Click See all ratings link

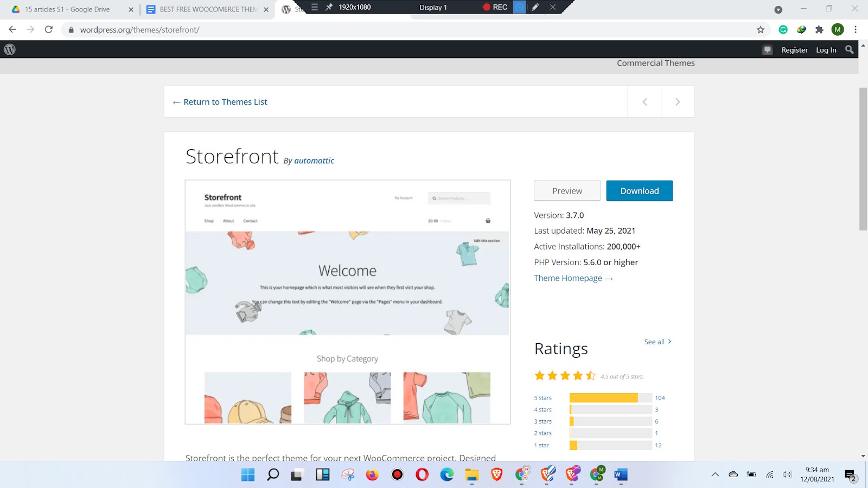tap(658, 342)
